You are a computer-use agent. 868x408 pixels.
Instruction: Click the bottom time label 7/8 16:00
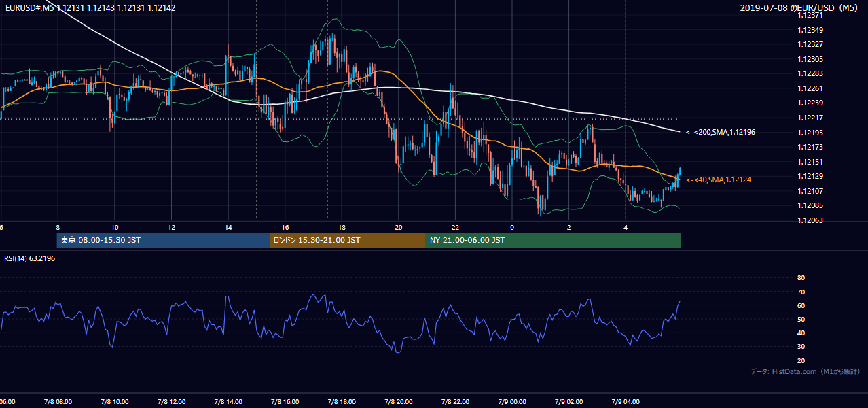pos(285,402)
